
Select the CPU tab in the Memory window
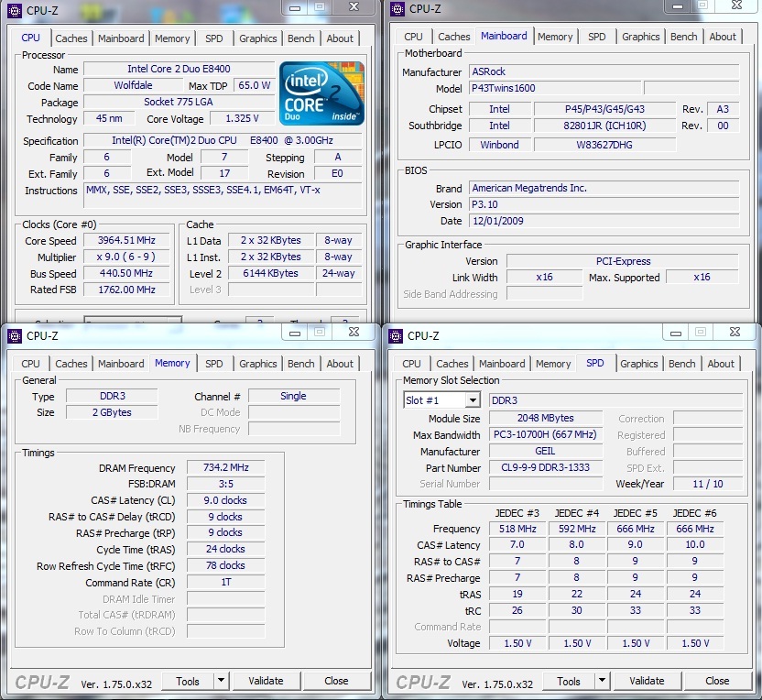30,364
